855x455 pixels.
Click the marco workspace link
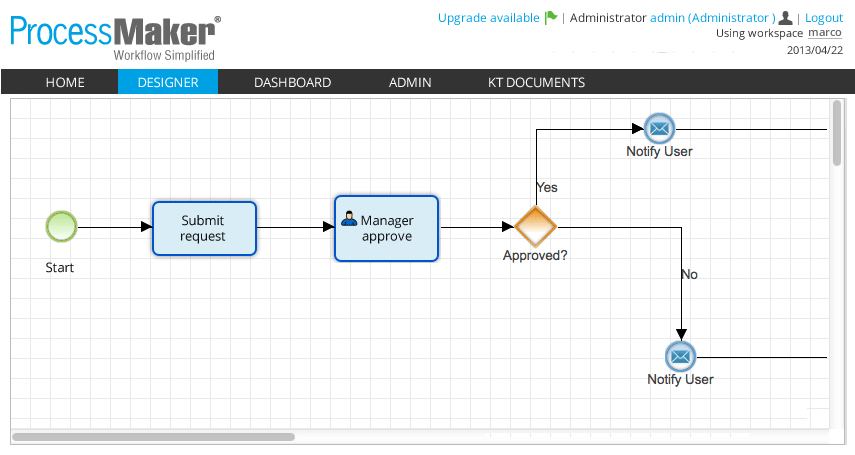click(824, 33)
